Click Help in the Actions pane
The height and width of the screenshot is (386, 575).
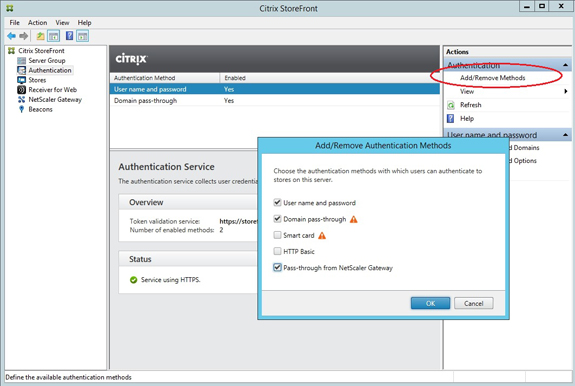point(467,118)
